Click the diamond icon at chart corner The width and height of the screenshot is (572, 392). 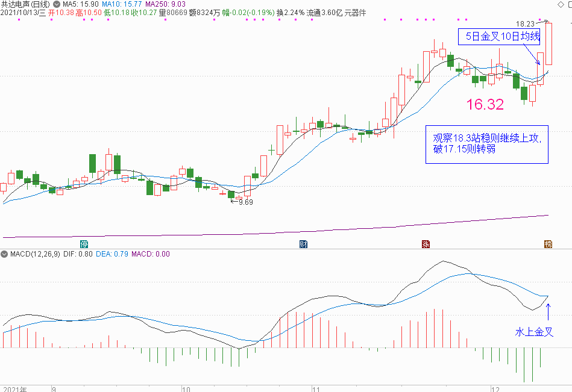(561, 4)
